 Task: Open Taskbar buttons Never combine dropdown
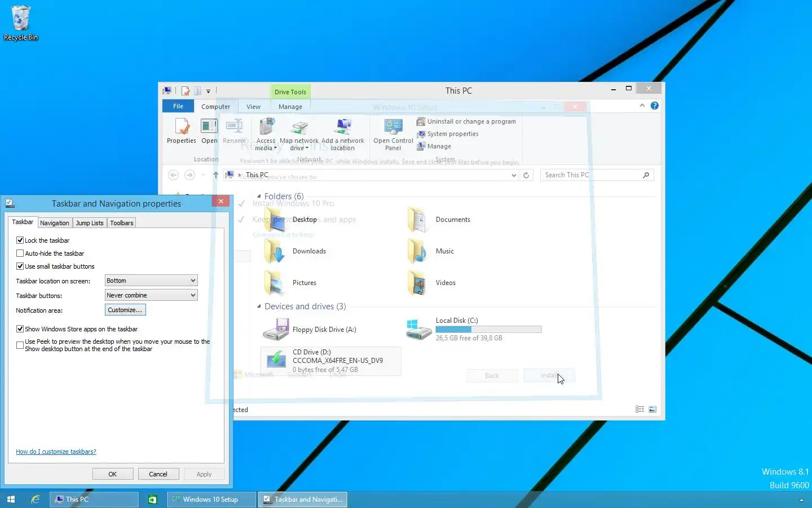click(x=151, y=295)
